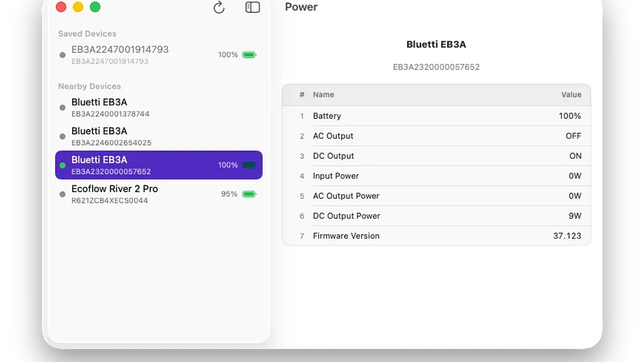Screen dimensions: 644x362
Task: Select the AC Output table row
Action: point(436,136)
